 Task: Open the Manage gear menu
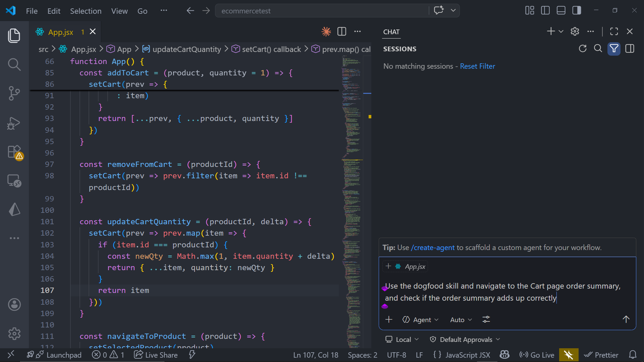pos(14,334)
